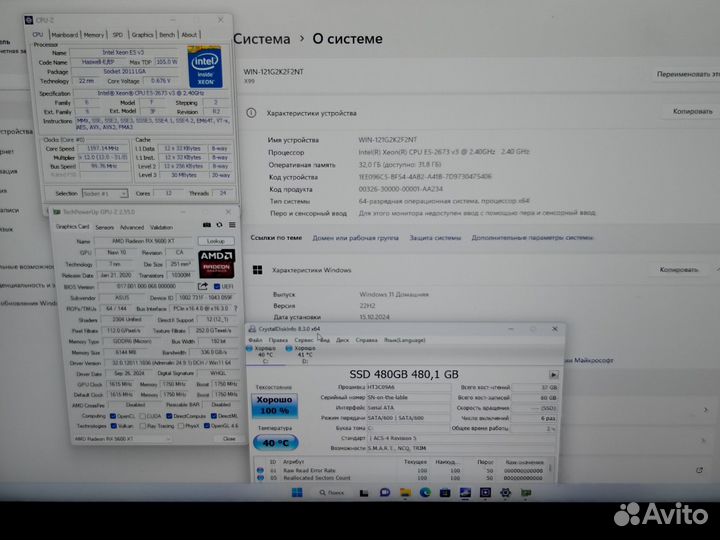The width and height of the screenshot is (720, 540).
Task: Click the AMD Radeon logo in GPU-Z
Action: (216, 264)
